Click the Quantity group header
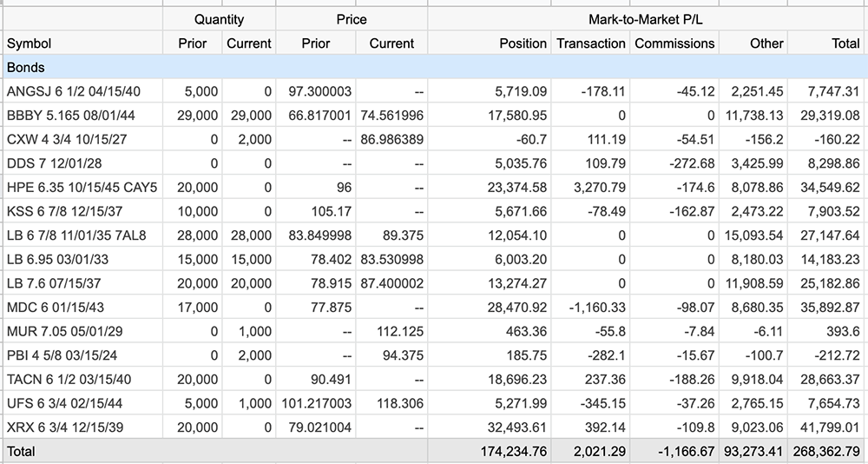The width and height of the screenshot is (868, 464). 220,19
